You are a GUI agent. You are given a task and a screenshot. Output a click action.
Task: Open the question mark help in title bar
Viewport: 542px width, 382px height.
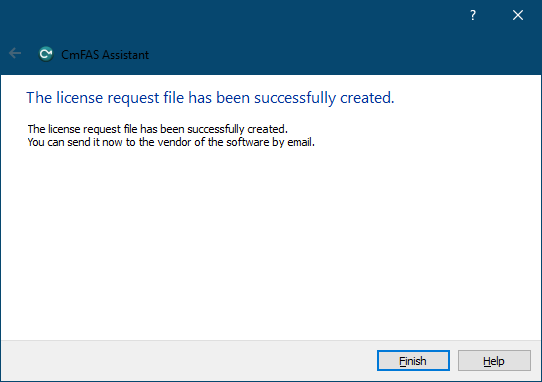tap(473, 15)
